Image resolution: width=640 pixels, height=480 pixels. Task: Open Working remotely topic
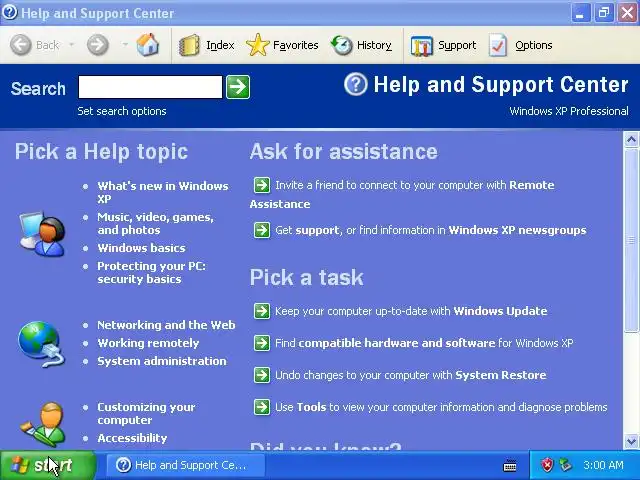tap(148, 343)
